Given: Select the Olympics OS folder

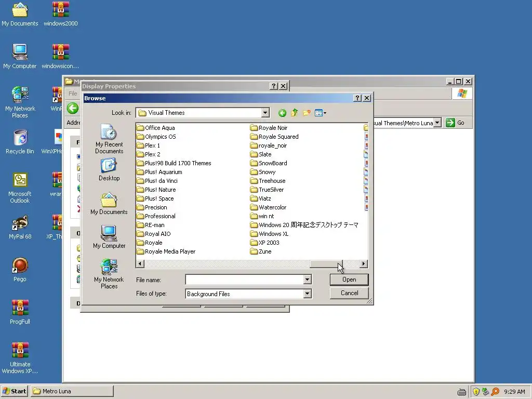Looking at the screenshot, I should tap(156, 137).
